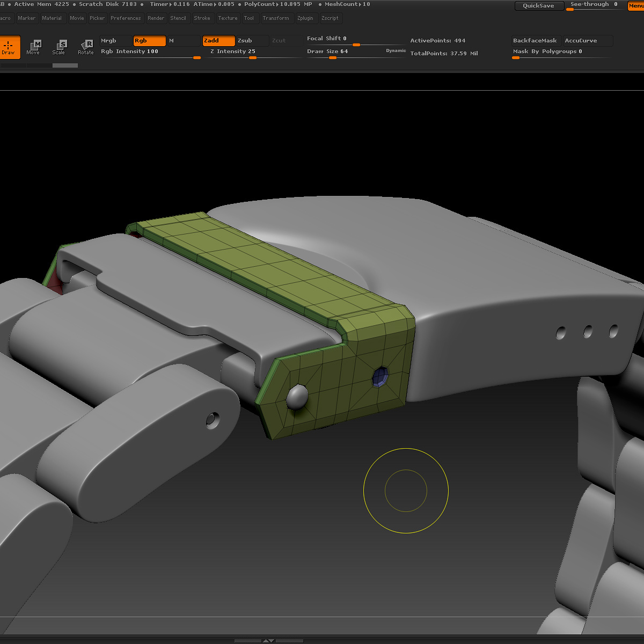The width and height of the screenshot is (644, 644).
Task: Switch to the Move transform icon
Action: [x=33, y=47]
